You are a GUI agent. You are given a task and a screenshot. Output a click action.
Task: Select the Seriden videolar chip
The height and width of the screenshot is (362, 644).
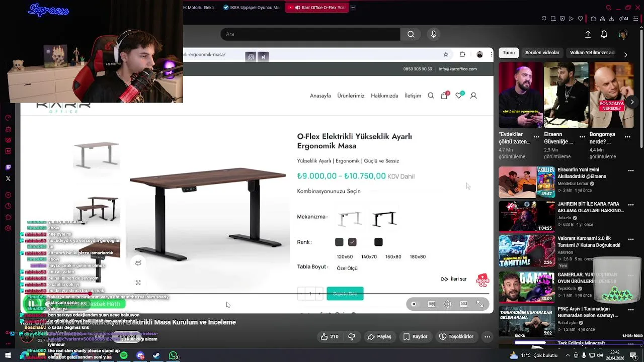(542, 53)
